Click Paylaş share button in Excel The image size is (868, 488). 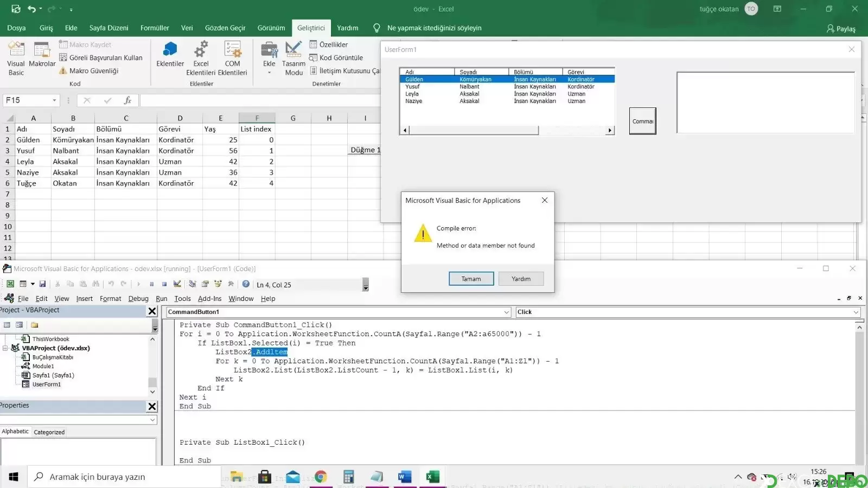pyautogui.click(x=841, y=29)
